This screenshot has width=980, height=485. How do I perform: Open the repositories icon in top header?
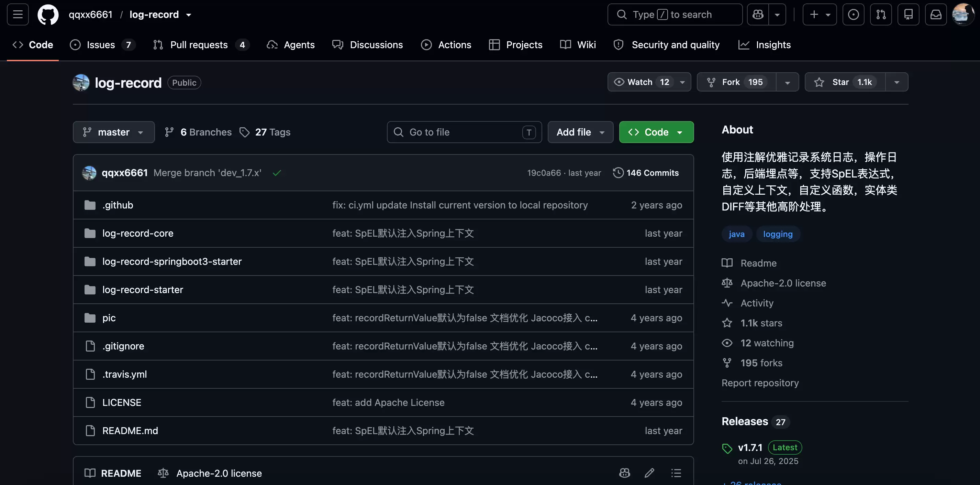pos(909,14)
